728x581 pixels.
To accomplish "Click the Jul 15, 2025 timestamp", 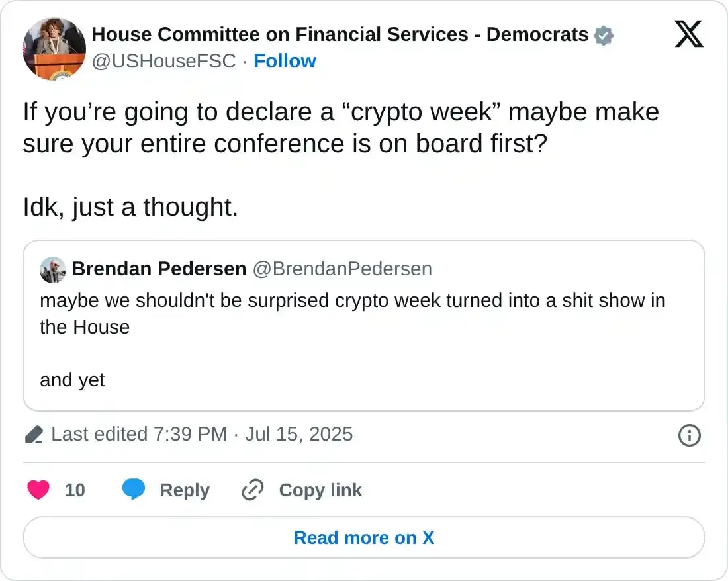I will click(x=299, y=435).
